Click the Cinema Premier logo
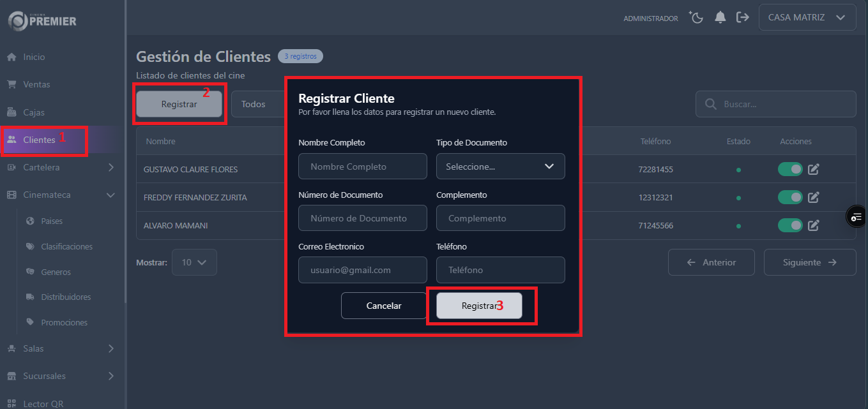This screenshot has height=409, width=868. [42, 20]
